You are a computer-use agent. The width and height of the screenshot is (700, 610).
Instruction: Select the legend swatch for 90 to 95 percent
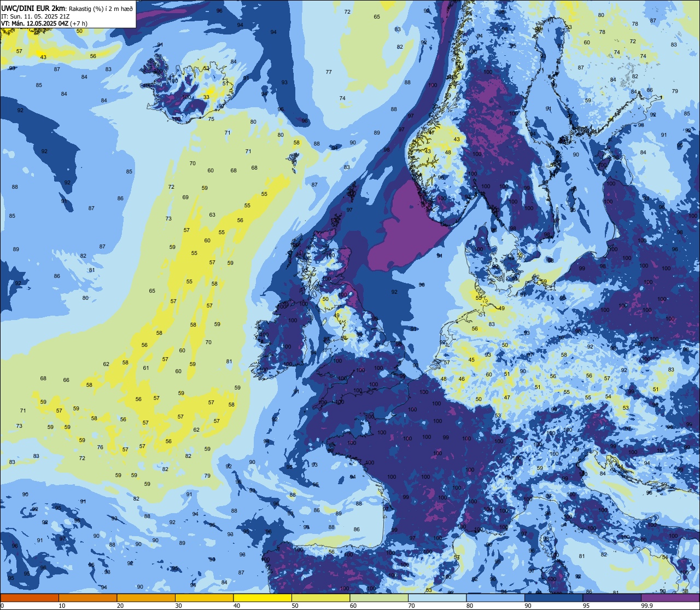[x=553, y=597]
